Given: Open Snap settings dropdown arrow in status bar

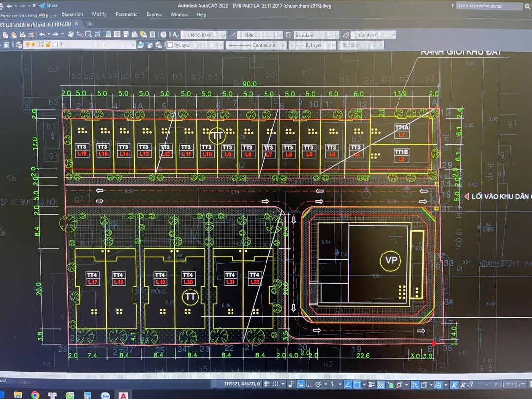Looking at the screenshot, I should pos(283,384).
